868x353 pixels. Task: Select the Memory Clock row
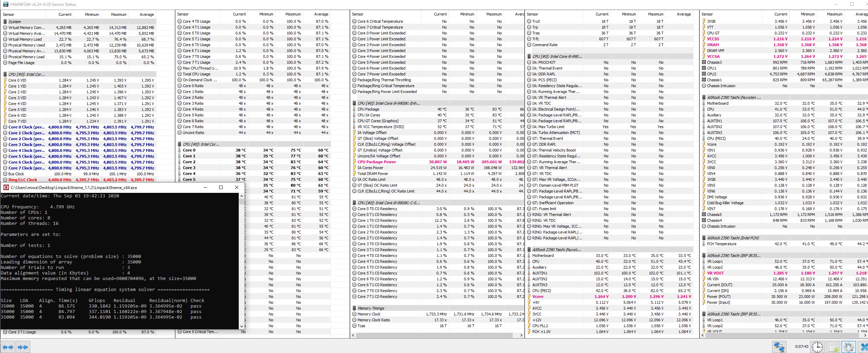pos(437,314)
